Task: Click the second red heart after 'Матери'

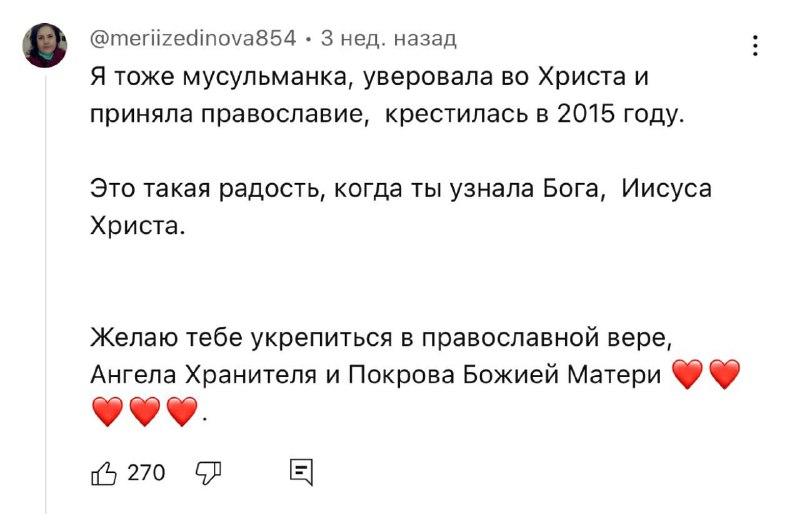Action: click(724, 374)
